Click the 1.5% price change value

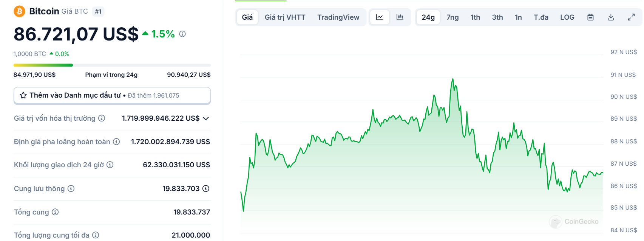click(x=163, y=34)
